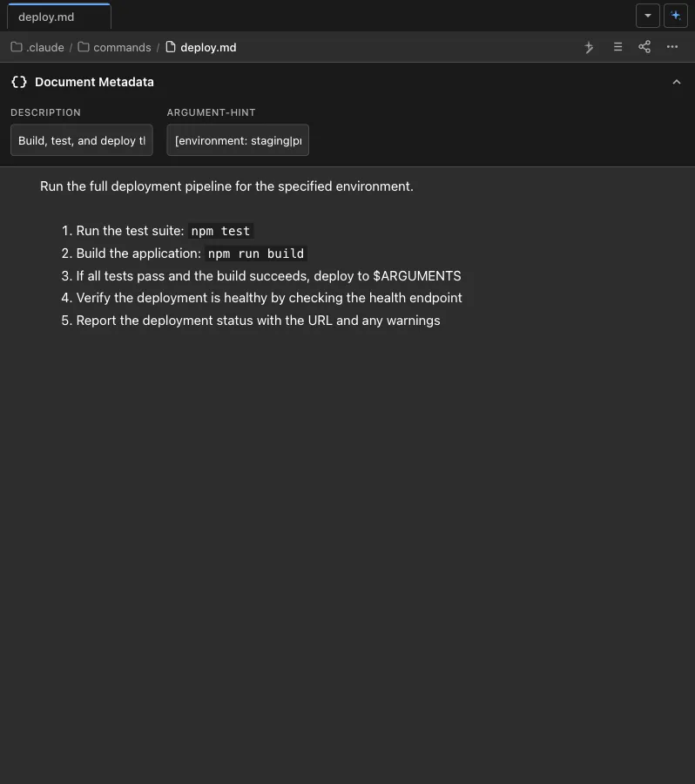Click the share icon in toolbar
Screen dimensions: 695x784
[644, 47]
